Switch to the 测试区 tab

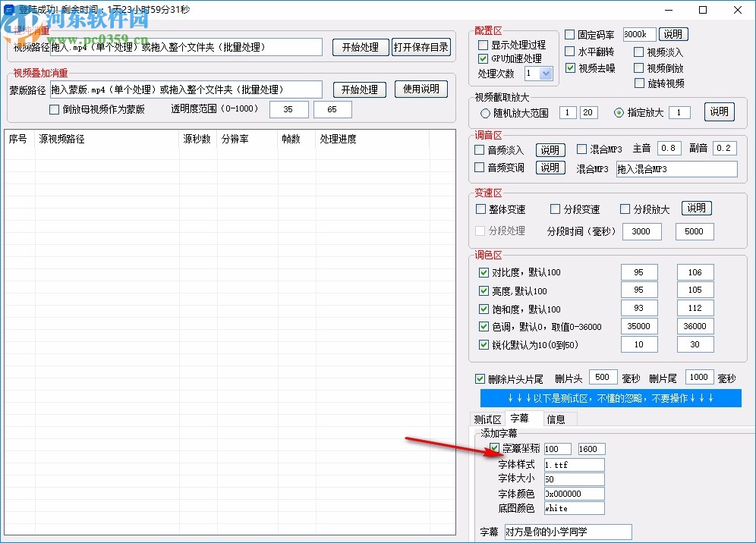487,418
